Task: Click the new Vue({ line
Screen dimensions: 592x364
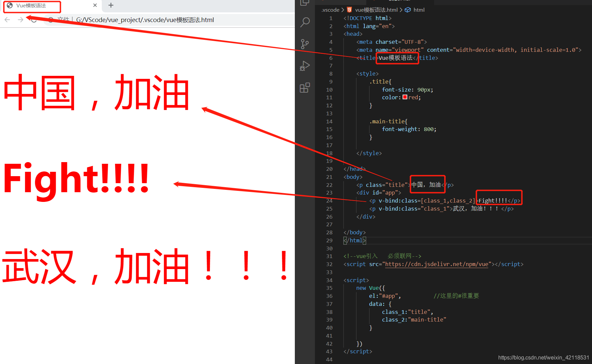Action: (x=370, y=288)
